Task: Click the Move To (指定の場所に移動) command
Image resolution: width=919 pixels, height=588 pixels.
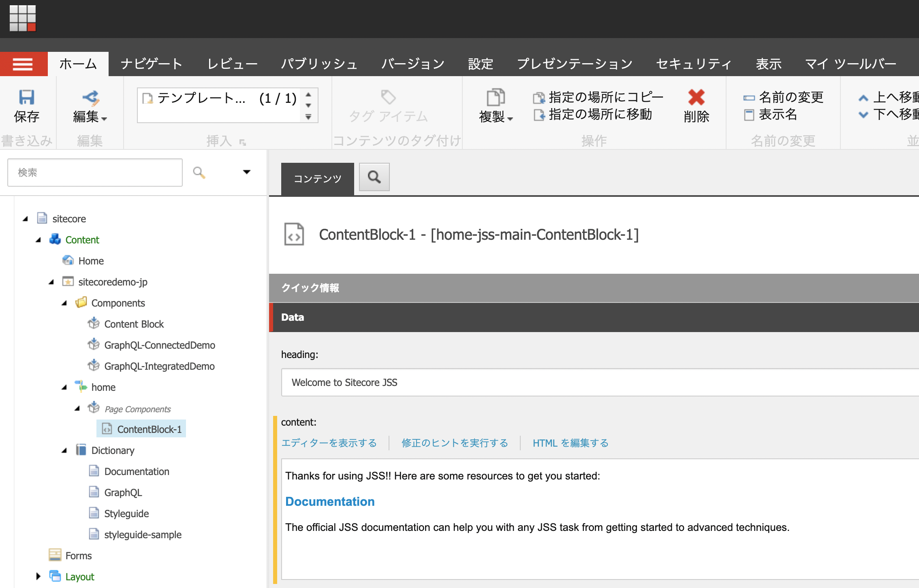Action: coord(592,115)
